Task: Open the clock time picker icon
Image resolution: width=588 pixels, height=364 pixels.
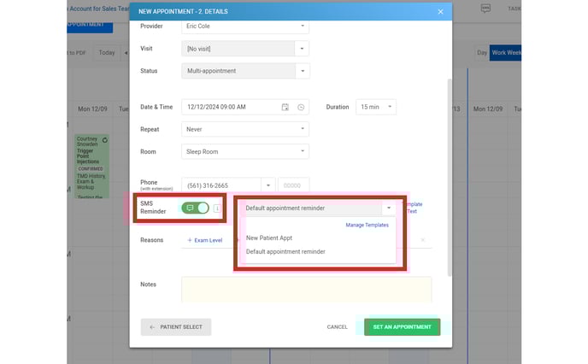Action: pyautogui.click(x=301, y=107)
